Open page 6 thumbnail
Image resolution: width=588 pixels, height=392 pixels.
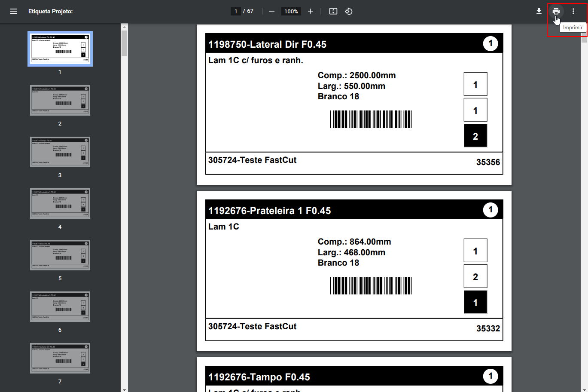coord(60,306)
